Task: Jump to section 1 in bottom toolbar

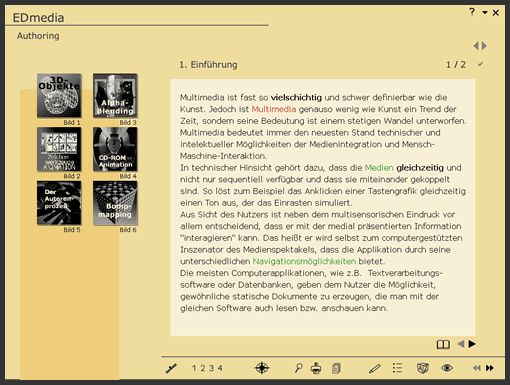Action: [x=194, y=368]
